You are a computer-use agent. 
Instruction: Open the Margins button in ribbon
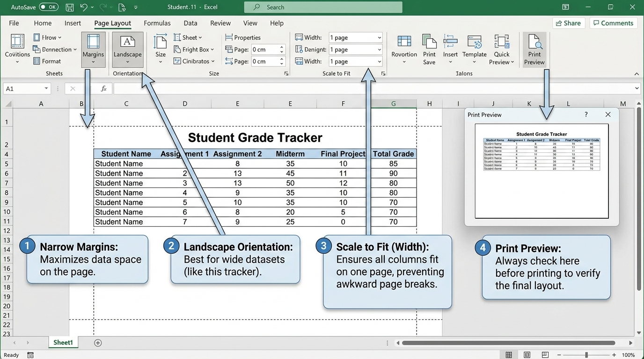pyautogui.click(x=93, y=50)
